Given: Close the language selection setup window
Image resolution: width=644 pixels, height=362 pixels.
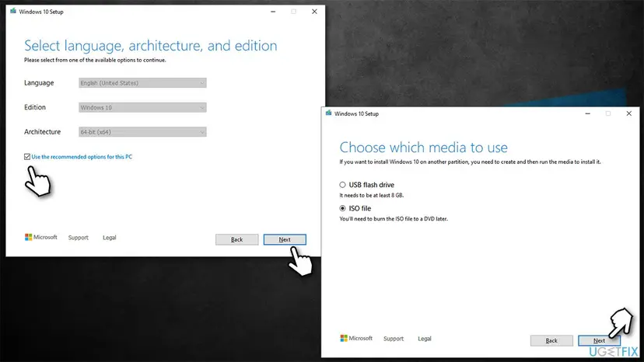Looking at the screenshot, I should click(x=314, y=12).
